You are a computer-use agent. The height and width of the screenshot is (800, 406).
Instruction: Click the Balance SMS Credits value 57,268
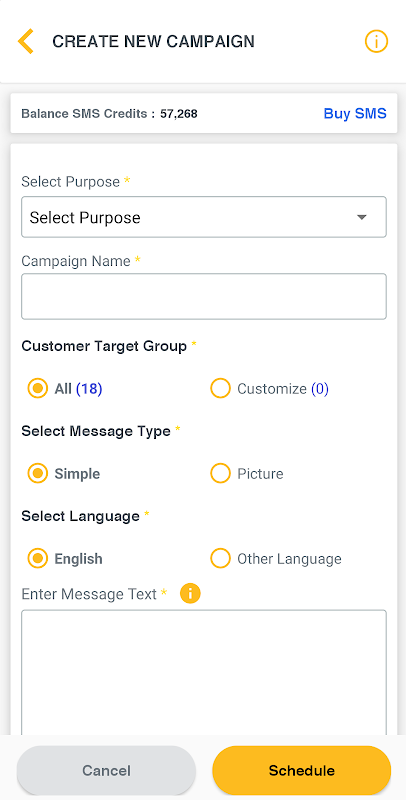pos(179,113)
